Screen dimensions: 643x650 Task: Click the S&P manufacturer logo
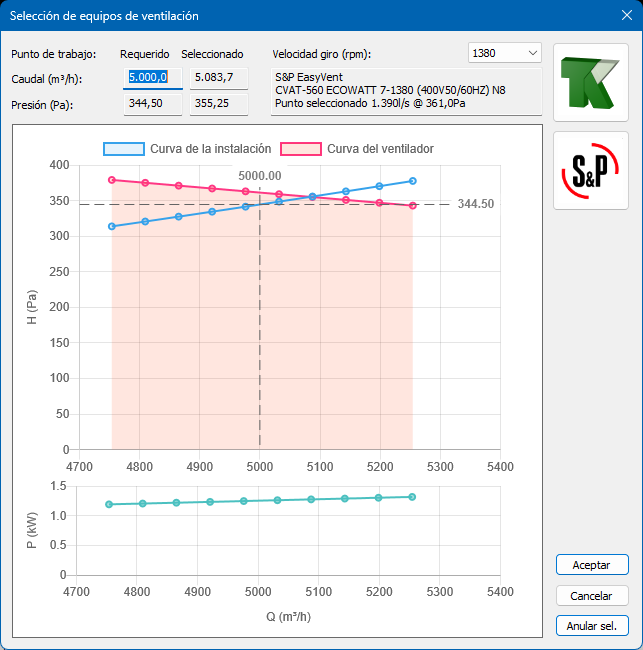(x=591, y=171)
